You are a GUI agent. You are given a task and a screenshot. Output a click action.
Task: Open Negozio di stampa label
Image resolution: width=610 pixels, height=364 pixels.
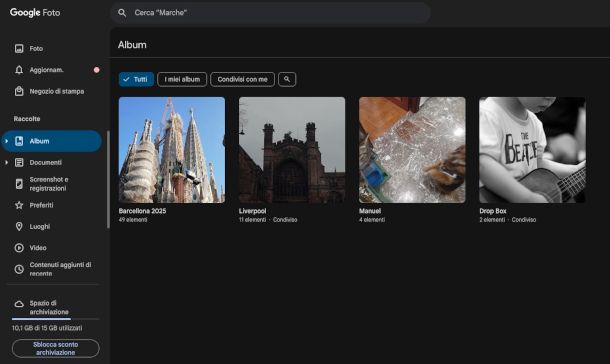[57, 91]
